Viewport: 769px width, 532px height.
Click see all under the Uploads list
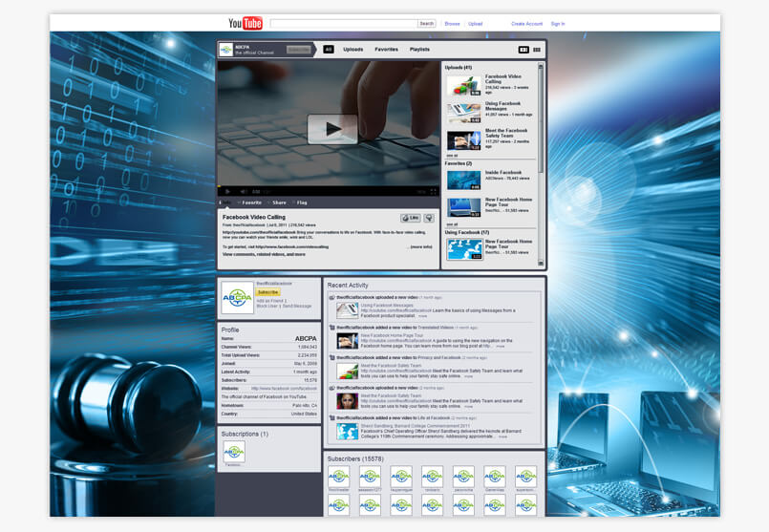[452, 155]
